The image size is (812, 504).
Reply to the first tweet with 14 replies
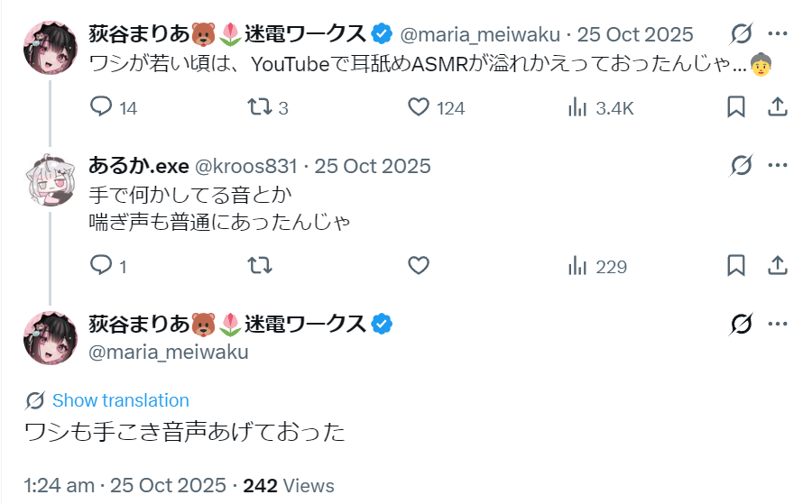(114, 107)
